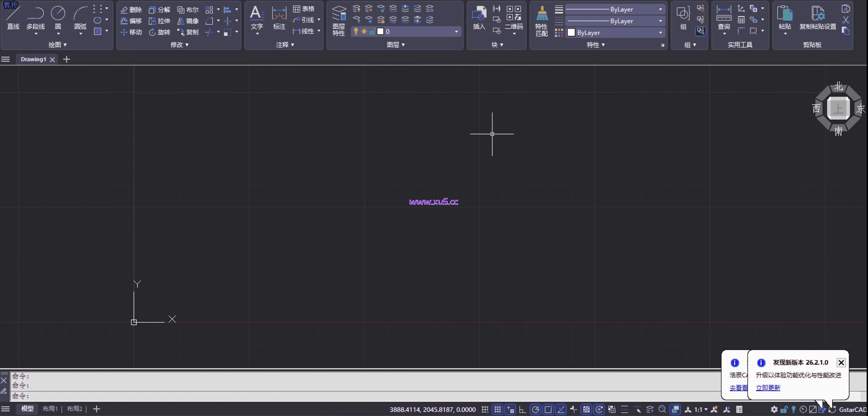This screenshot has height=416, width=868.
Task: Toggle ortho mode in status bar
Action: click(x=522, y=409)
